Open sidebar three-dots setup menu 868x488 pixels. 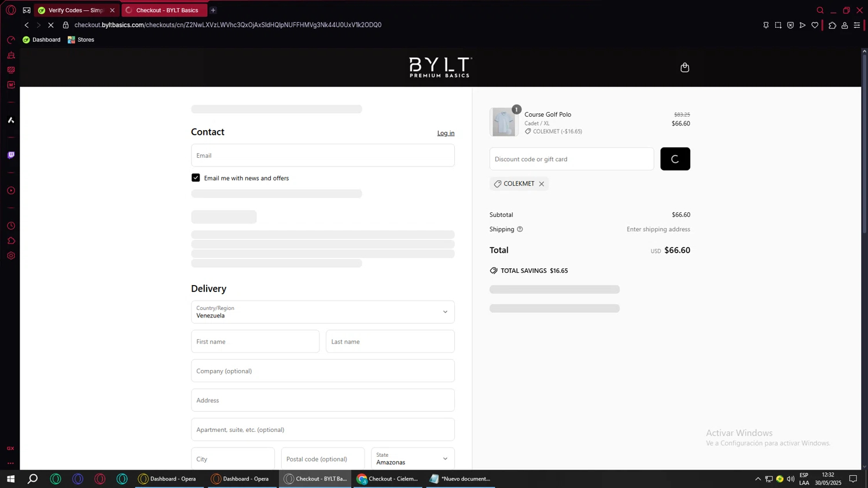[10, 463]
